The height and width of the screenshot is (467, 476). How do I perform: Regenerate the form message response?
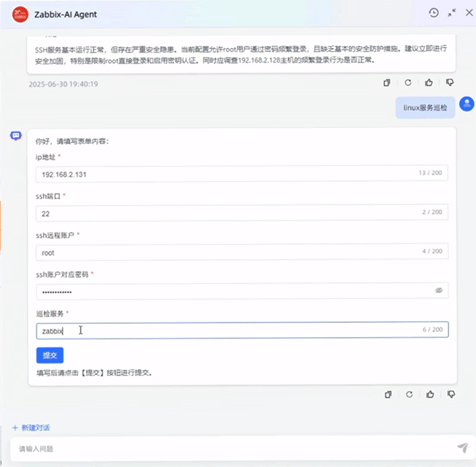click(x=409, y=394)
